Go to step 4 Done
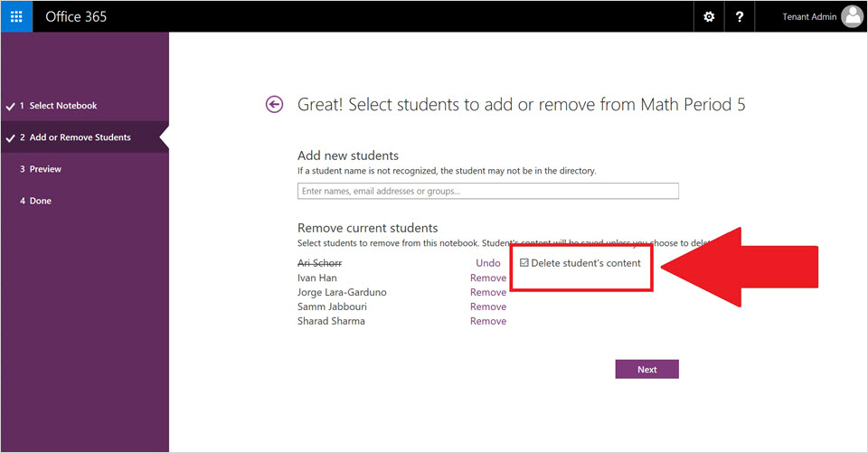This screenshot has width=868, height=453. tap(40, 201)
